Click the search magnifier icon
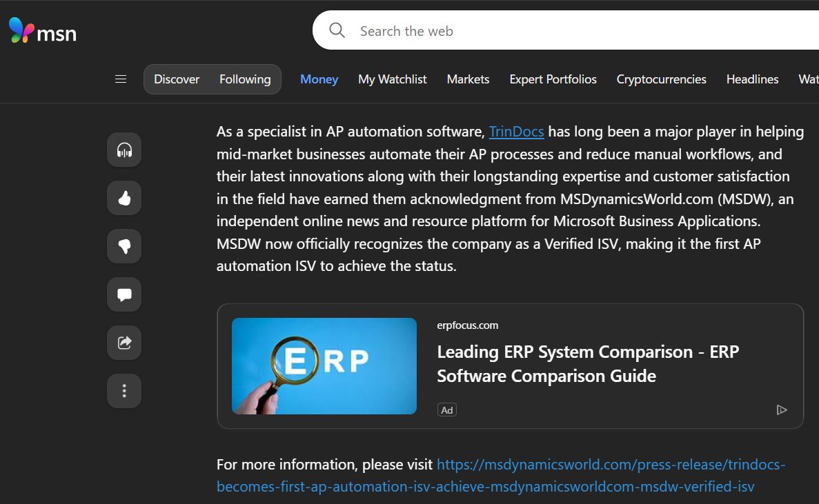Viewport: 819px width, 504px height. pyautogui.click(x=337, y=30)
